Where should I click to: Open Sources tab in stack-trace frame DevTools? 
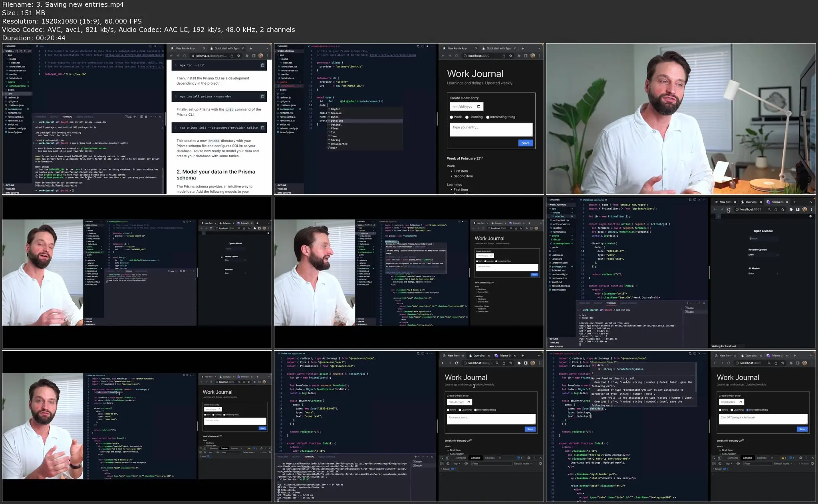pyautogui.click(x=490, y=458)
